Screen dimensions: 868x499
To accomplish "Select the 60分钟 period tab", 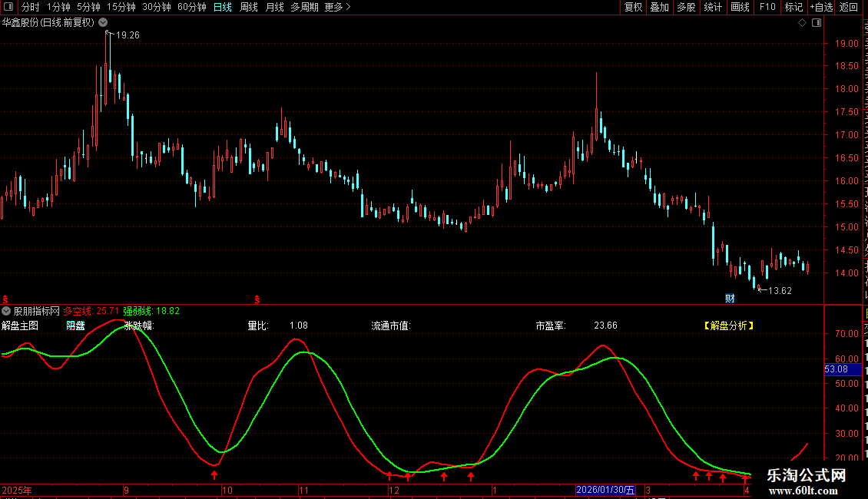I will [191, 7].
